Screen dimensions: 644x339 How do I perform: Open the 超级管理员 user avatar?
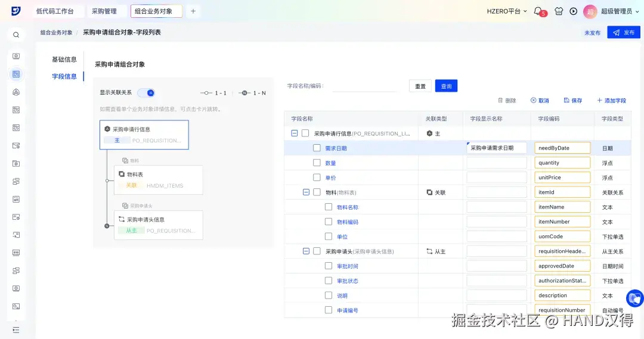[590, 11]
